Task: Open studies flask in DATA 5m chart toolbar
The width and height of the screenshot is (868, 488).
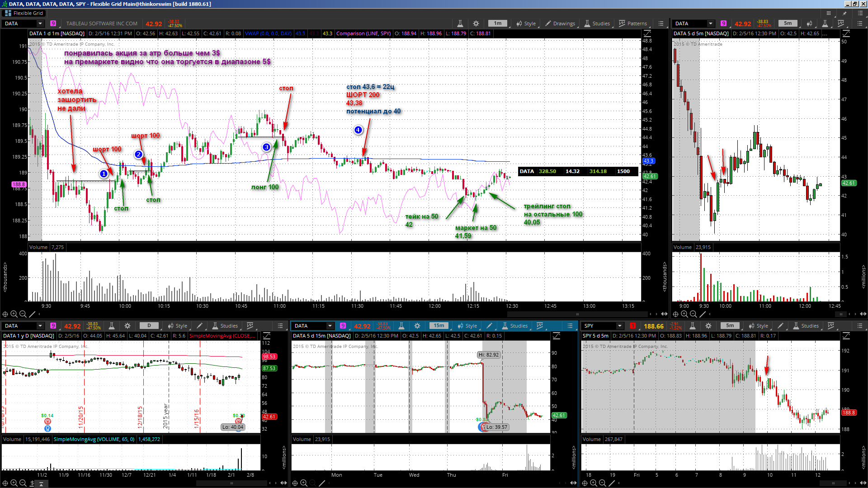Action: (825, 23)
